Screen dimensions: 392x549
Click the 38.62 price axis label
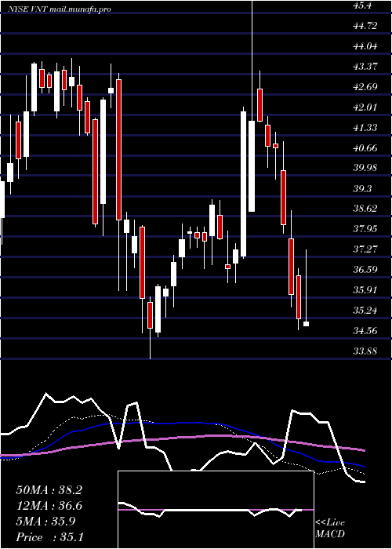tap(365, 209)
